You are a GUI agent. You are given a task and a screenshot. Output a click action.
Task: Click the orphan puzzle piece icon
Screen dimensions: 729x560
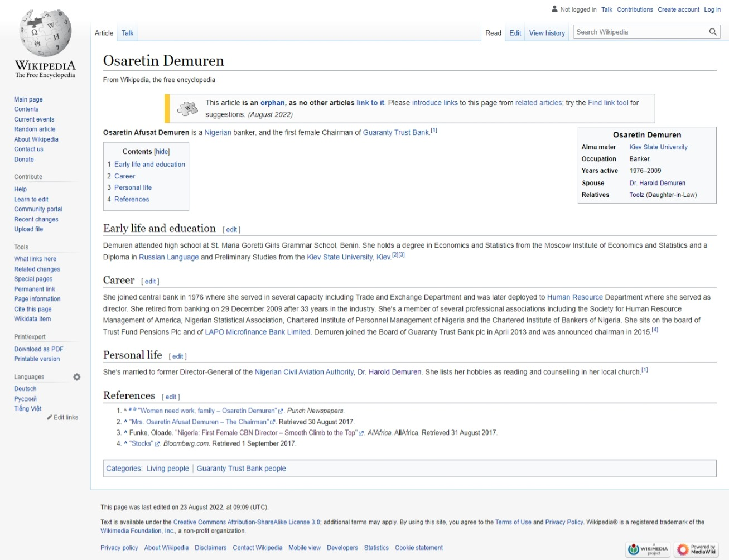click(x=187, y=108)
